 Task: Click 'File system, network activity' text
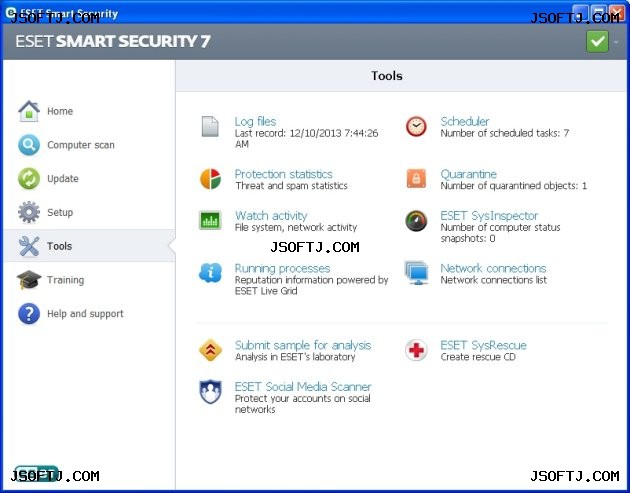tap(296, 227)
